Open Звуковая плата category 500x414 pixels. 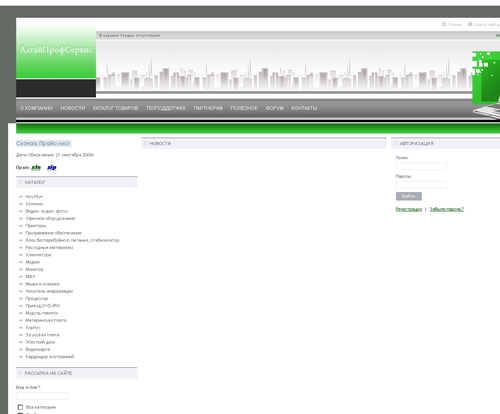[42, 335]
